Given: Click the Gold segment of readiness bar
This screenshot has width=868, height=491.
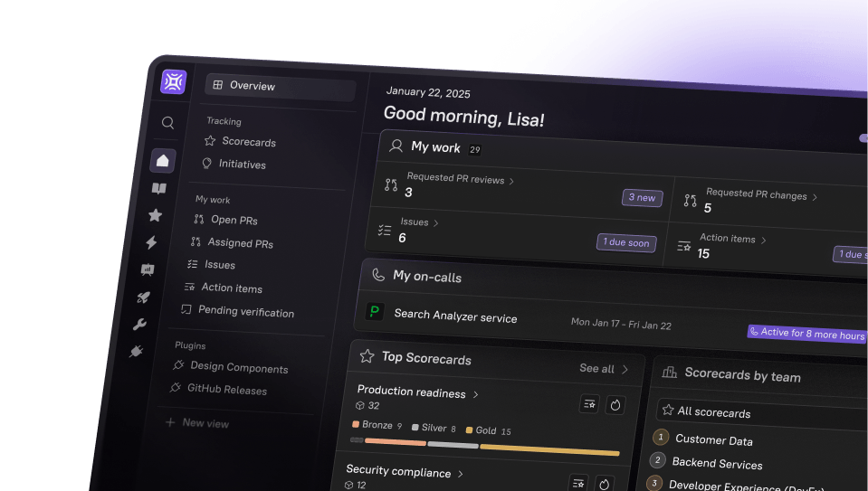Looking at the screenshot, I should point(549,450).
